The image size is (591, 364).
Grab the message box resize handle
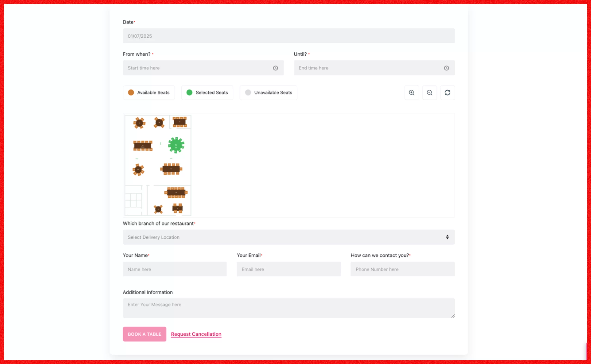click(453, 316)
